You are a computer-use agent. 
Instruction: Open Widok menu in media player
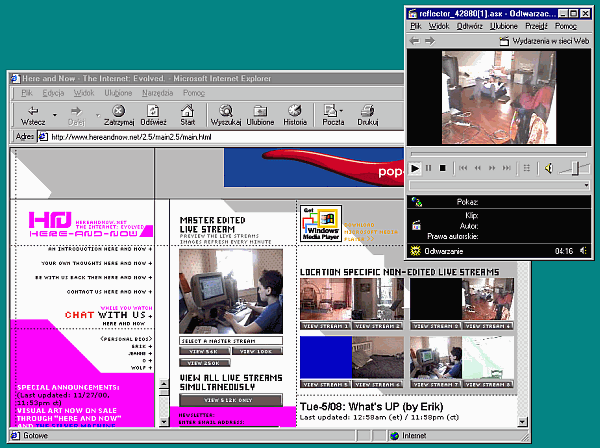439,26
